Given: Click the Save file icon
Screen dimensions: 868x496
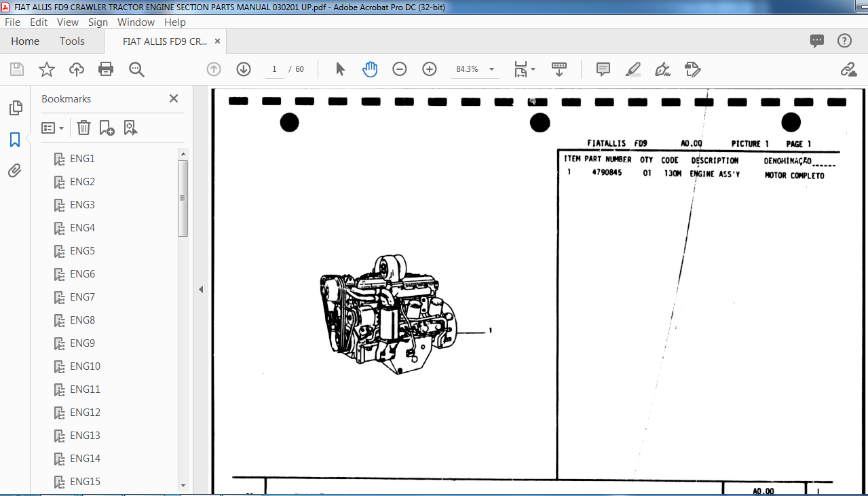Looking at the screenshot, I should click(17, 69).
